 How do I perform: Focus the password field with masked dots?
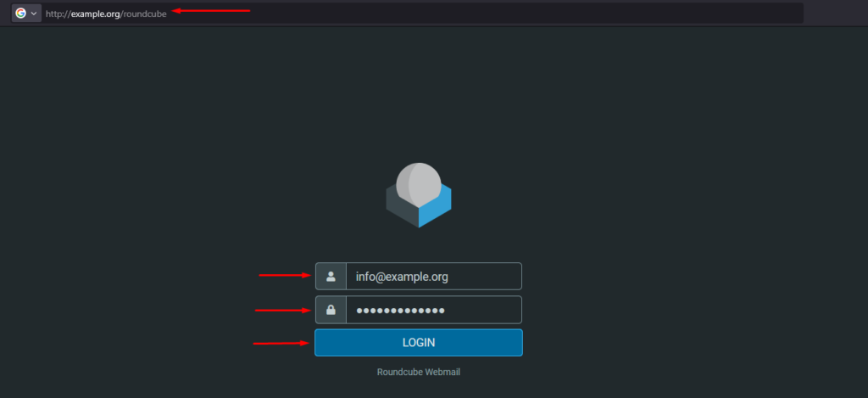[432, 310]
